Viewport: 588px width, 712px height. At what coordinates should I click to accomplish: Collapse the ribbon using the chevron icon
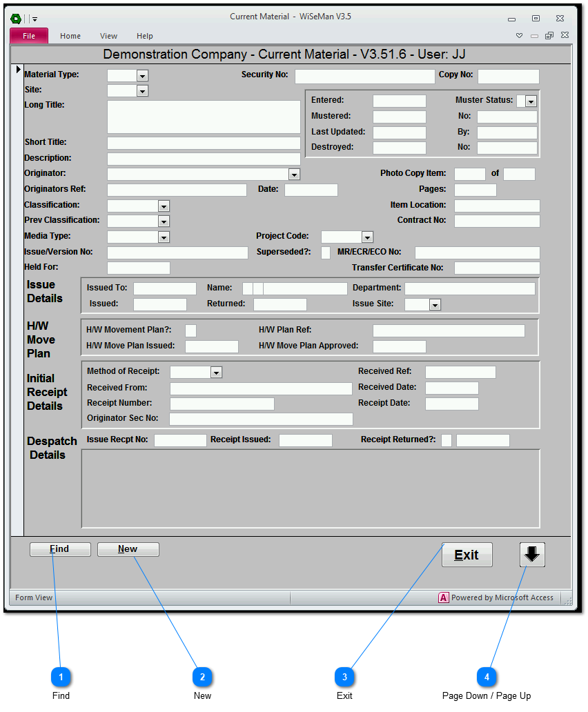(x=520, y=36)
